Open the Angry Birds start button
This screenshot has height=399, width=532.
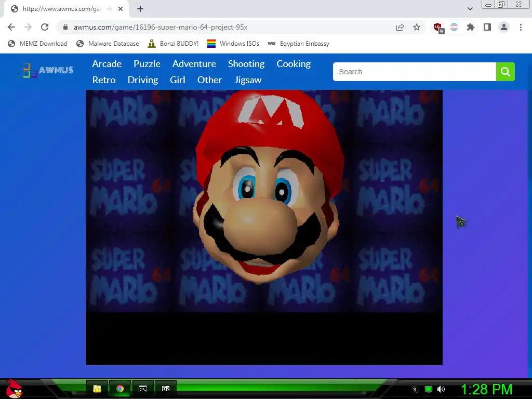click(14, 389)
